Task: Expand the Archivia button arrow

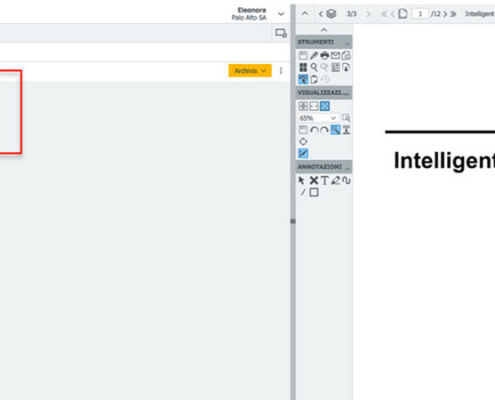Action: (264, 71)
